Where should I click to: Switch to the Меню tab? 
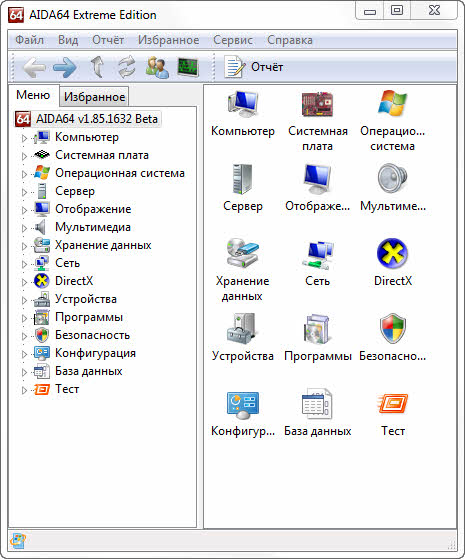coord(33,95)
